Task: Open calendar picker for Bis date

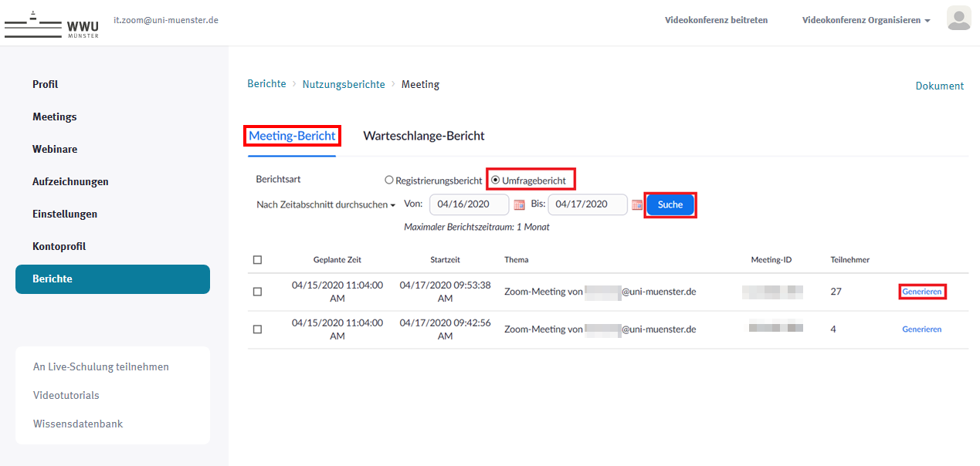Action: (636, 204)
